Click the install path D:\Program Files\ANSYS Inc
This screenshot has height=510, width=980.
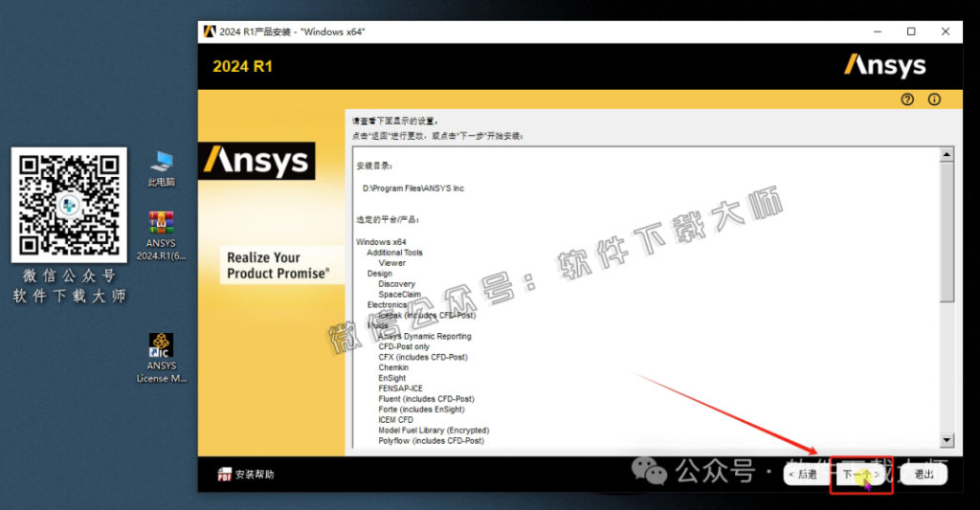[413, 188]
